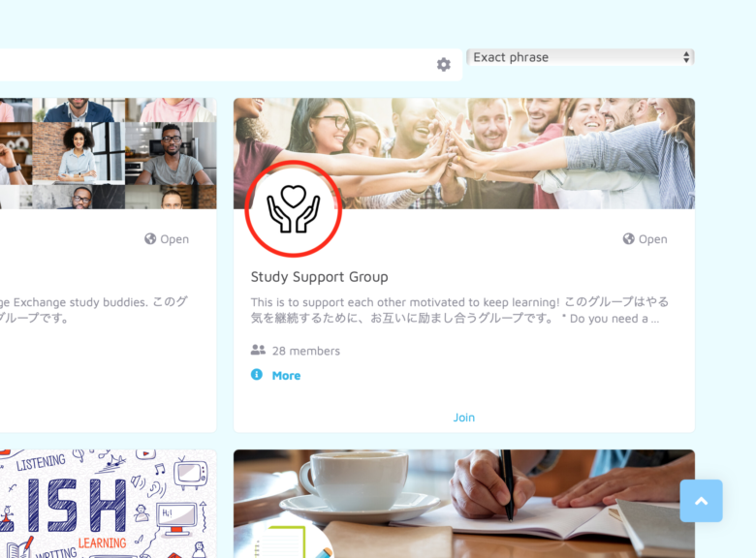Join the Study Support Group

464,418
